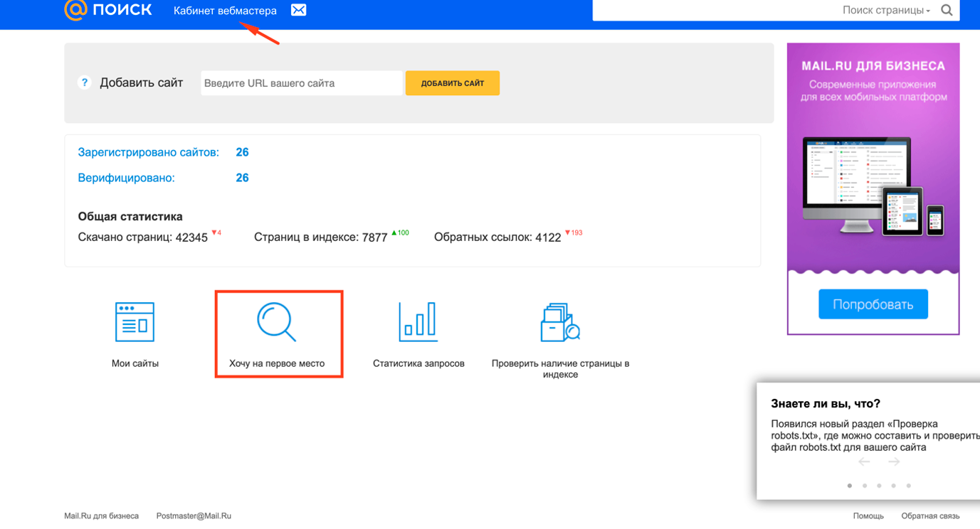Select the fifth tip pagination dot

click(x=909, y=486)
